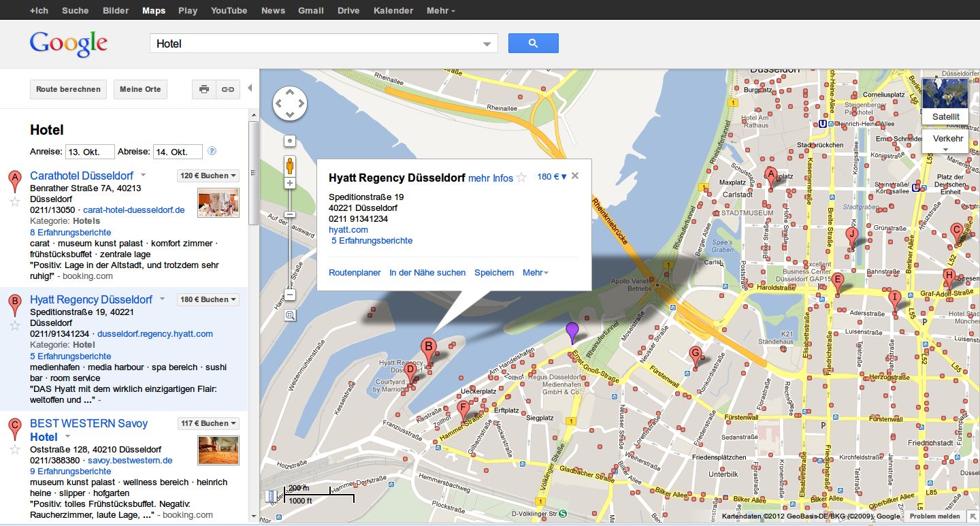Open search box suggestions dropdown arrow

coord(487,44)
